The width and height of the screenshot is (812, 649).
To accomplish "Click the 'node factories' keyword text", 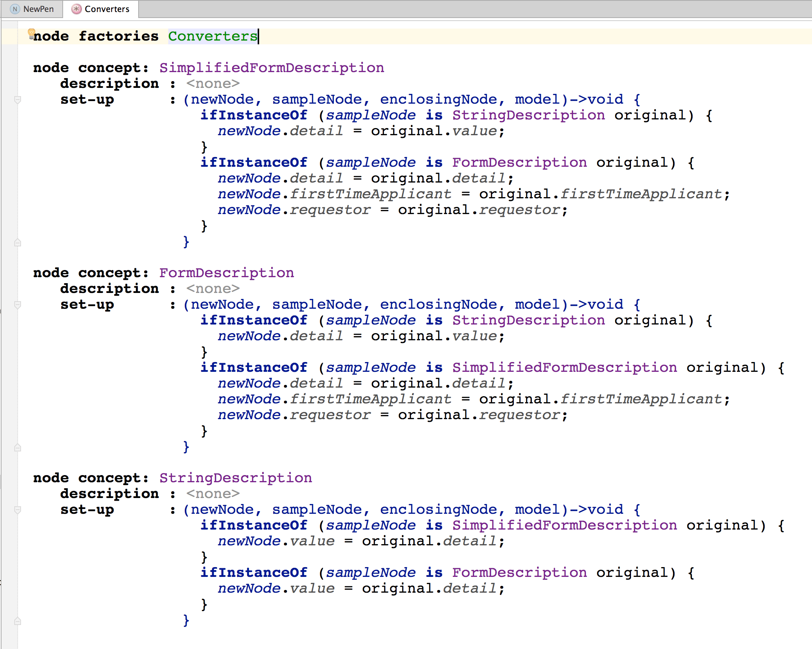I will 96,36.
